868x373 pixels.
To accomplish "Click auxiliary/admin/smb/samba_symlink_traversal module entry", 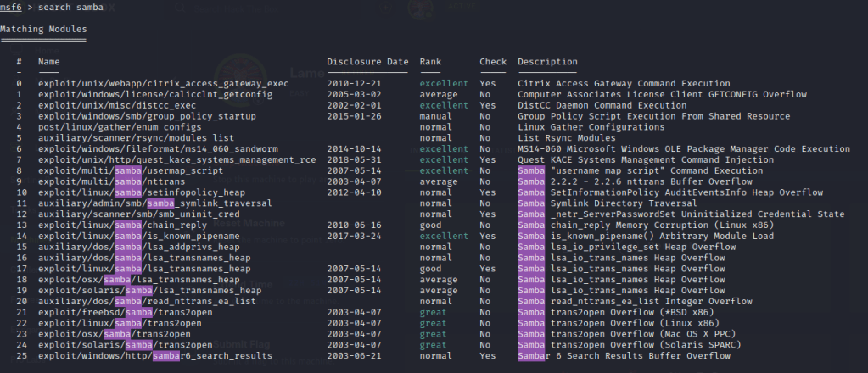I will (x=155, y=204).
